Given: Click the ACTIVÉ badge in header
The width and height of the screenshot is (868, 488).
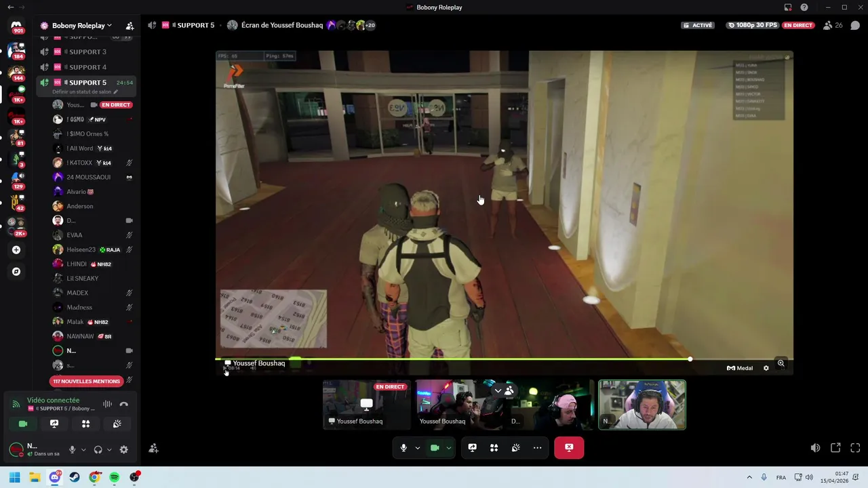Looking at the screenshot, I should 698,25.
